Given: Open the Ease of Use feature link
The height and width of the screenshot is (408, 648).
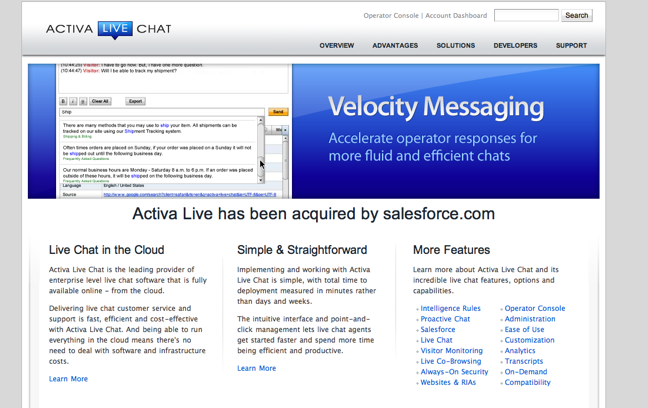Looking at the screenshot, I should click(524, 329).
